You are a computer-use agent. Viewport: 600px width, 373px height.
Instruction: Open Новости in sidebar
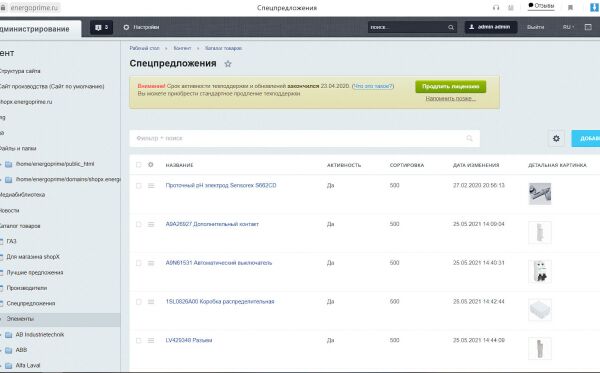[x=10, y=210]
